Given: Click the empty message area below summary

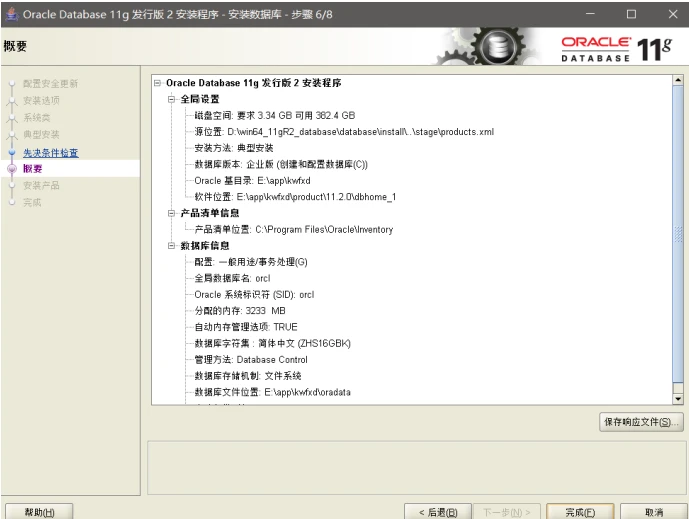Looking at the screenshot, I should pos(415,468).
